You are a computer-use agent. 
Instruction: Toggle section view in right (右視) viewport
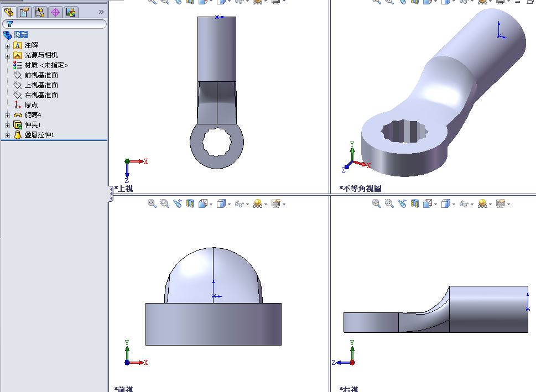coord(415,203)
